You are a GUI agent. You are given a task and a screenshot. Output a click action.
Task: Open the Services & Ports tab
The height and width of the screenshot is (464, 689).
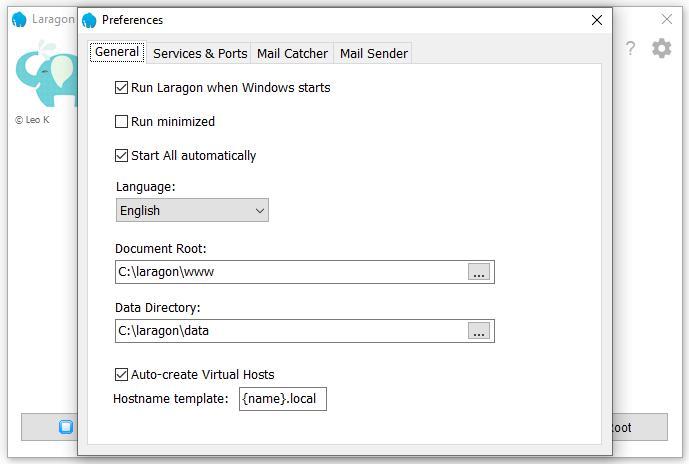tap(200, 54)
